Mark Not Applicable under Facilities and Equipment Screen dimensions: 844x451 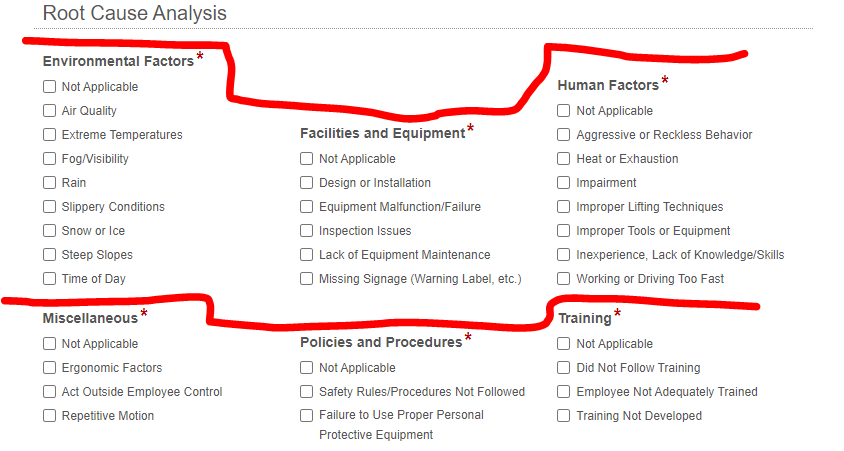(307, 159)
